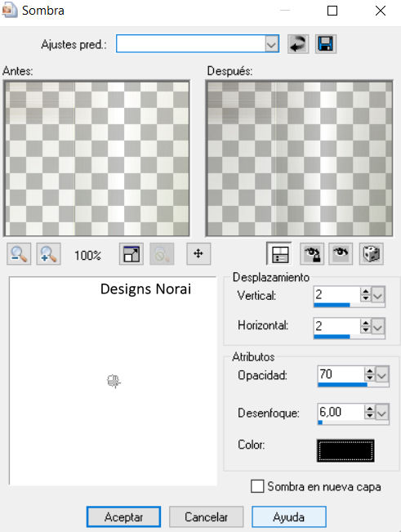Screen dimensions: 401x532
Task: Save the preset with the floppy disk icon
Action: pyautogui.click(x=326, y=44)
